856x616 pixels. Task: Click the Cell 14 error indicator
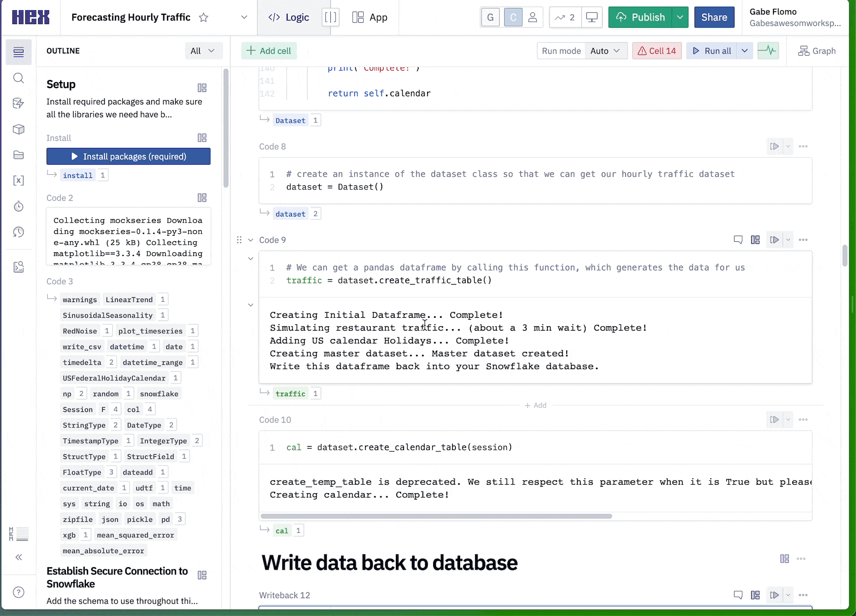pyautogui.click(x=657, y=51)
